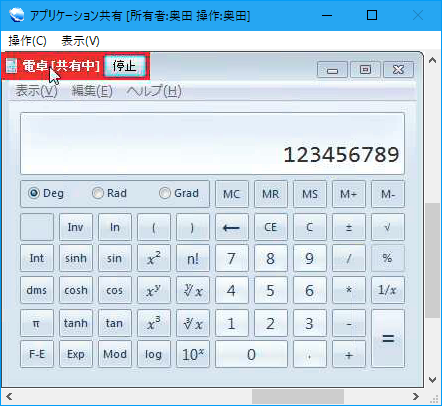
Task: Click the cube root of x button
Action: pyautogui.click(x=193, y=323)
